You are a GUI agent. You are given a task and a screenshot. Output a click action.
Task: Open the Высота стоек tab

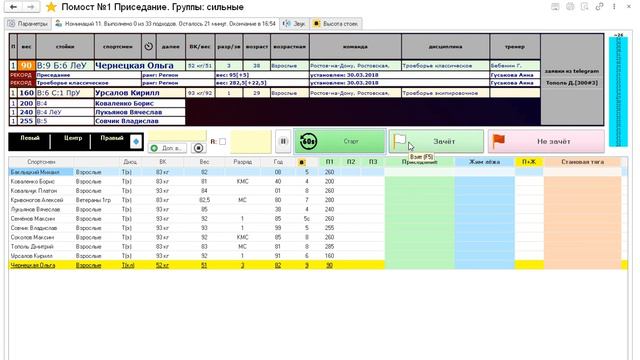click(336, 24)
